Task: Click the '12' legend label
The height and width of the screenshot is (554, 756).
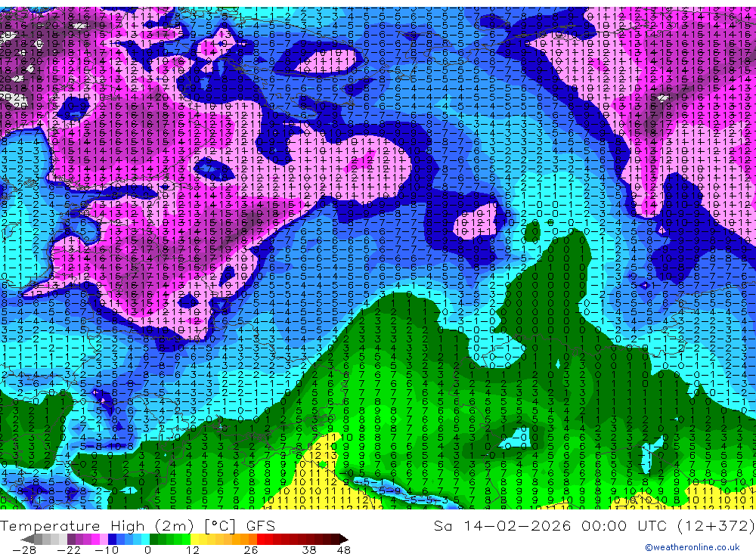Action: tap(192, 550)
